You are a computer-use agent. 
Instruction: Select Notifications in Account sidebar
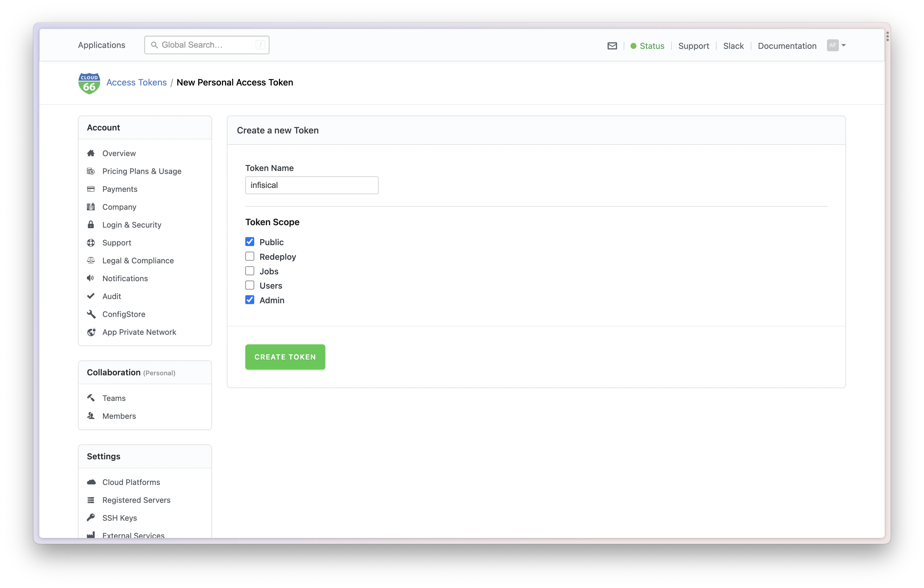click(125, 279)
